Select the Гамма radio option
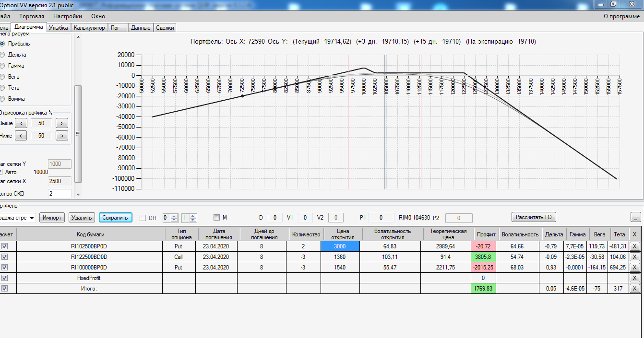 [3, 66]
